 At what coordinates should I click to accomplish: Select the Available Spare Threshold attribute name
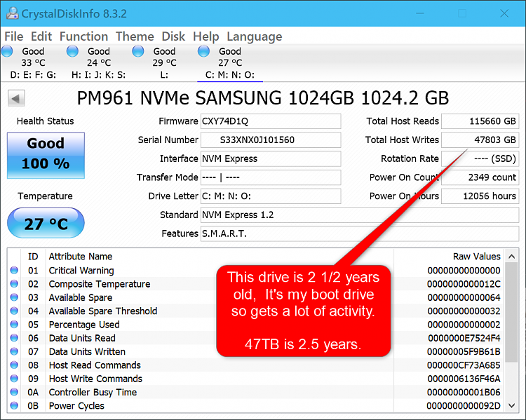(x=102, y=311)
